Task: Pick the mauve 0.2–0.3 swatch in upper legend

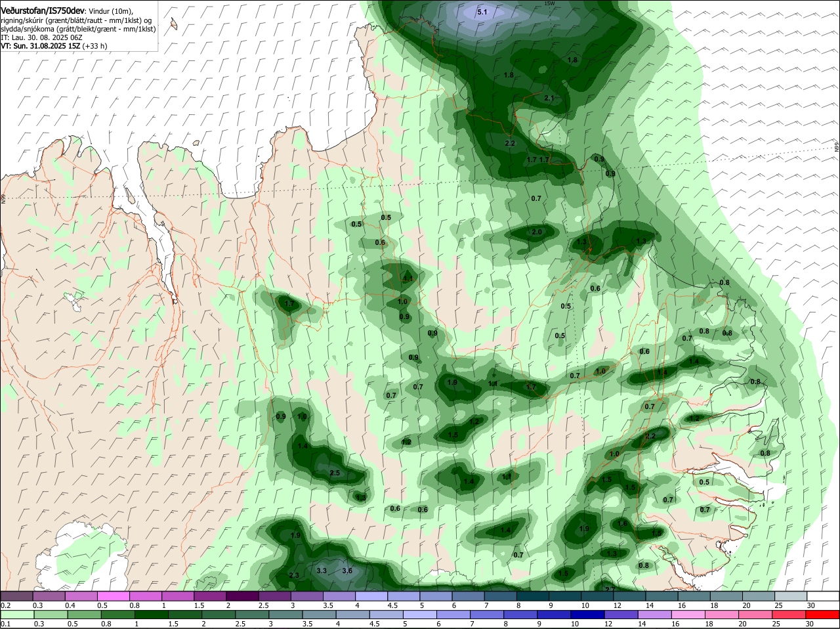Action: [x=16, y=596]
